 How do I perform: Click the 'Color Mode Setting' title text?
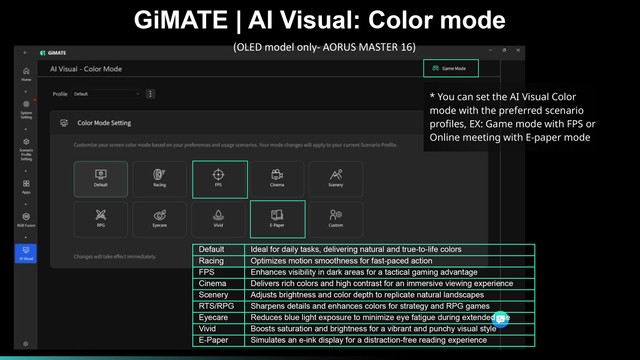point(104,123)
